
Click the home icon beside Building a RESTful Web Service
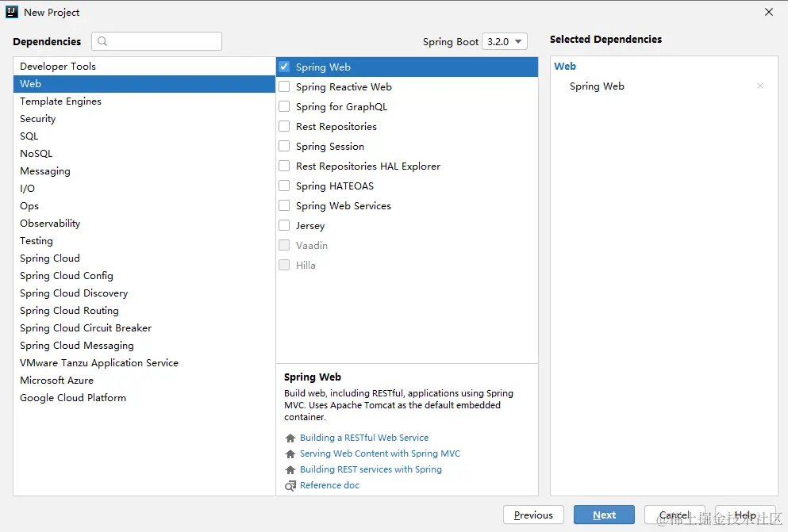coord(290,438)
